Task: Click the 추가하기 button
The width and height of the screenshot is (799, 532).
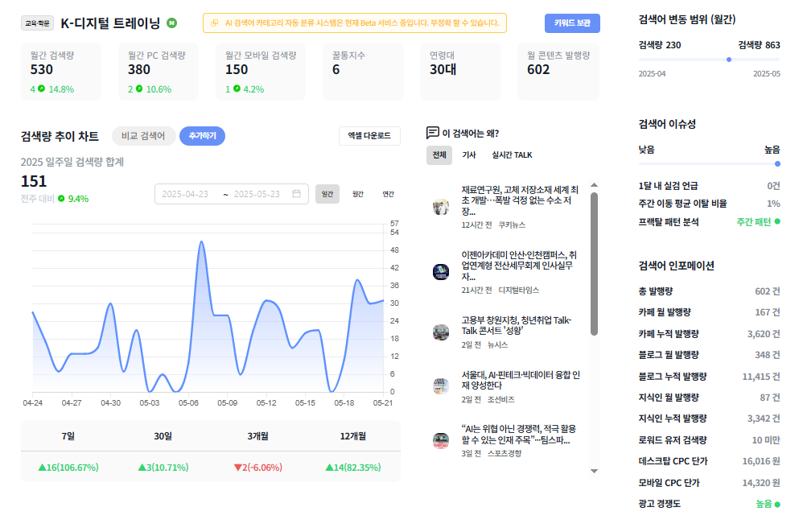Action: pos(202,136)
